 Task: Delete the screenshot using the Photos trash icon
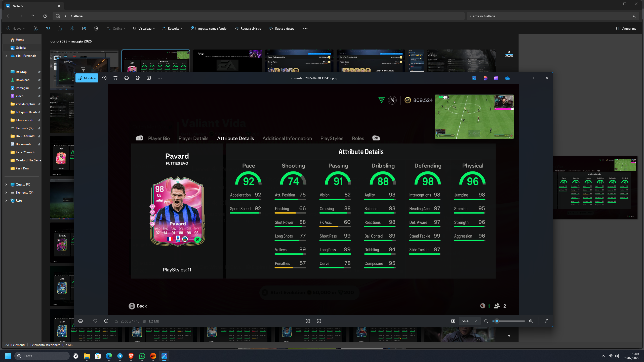click(x=115, y=78)
